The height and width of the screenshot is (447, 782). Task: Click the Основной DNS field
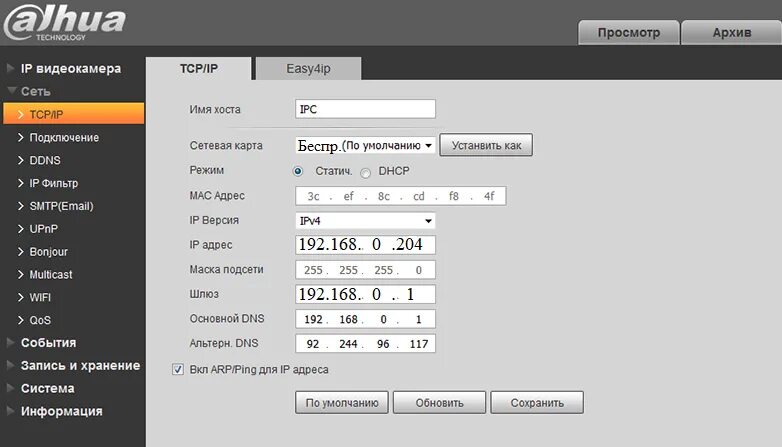coord(365,319)
